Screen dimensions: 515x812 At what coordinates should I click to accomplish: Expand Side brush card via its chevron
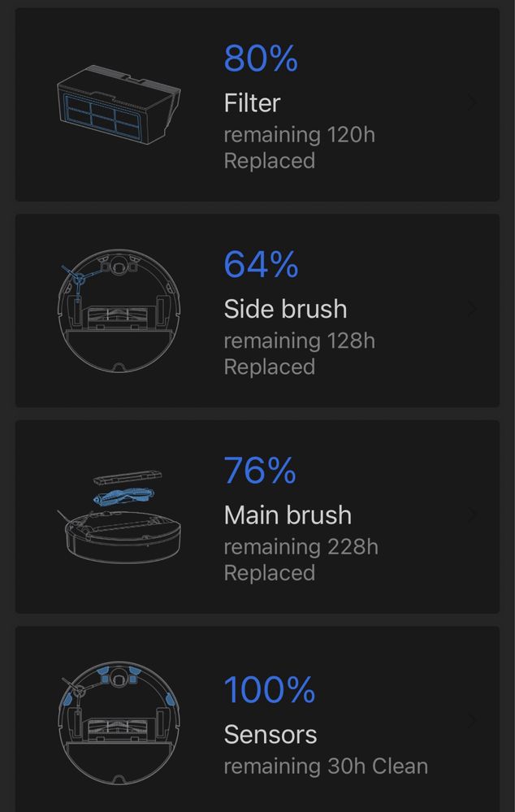point(471,309)
